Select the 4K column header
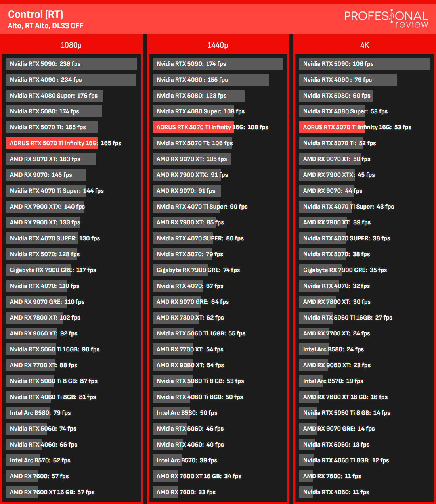Viewport: 436px width, 504px height. pyautogui.click(x=364, y=45)
